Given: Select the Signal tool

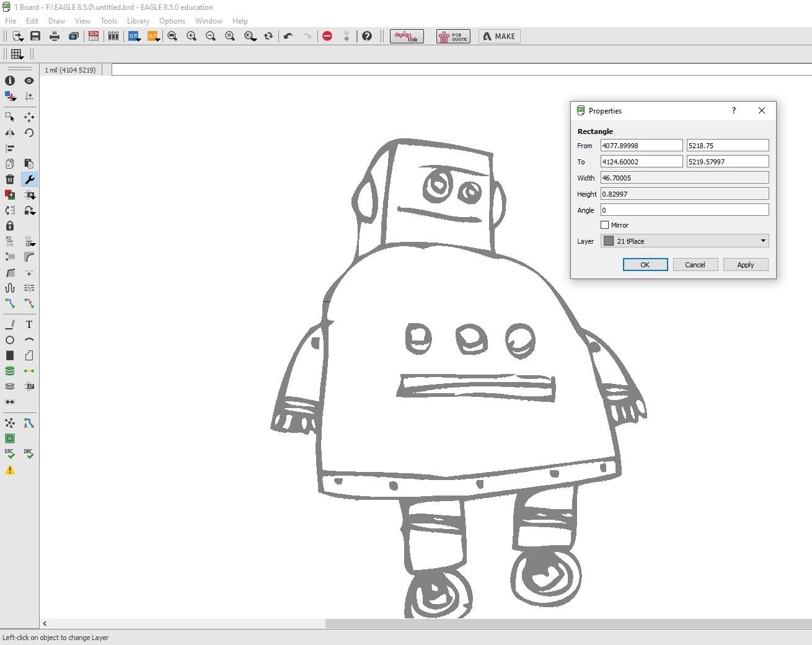Looking at the screenshot, I should [x=29, y=371].
